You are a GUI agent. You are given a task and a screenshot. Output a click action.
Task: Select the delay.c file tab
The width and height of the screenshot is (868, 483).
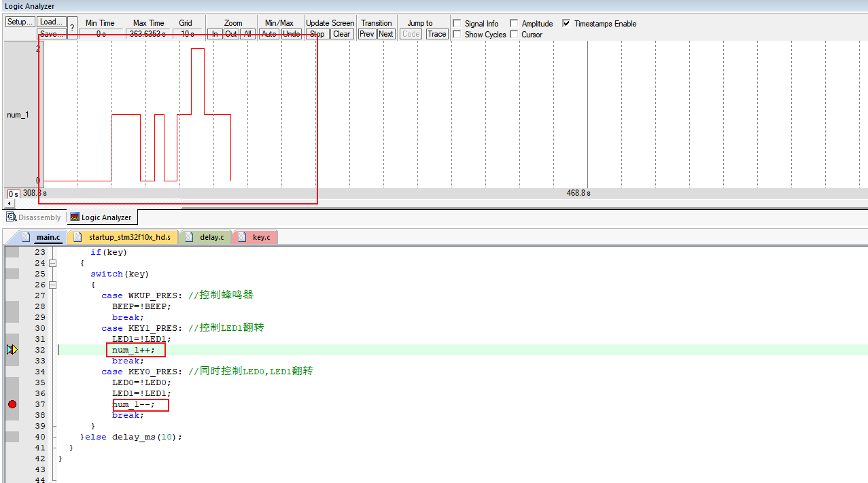[206, 237]
